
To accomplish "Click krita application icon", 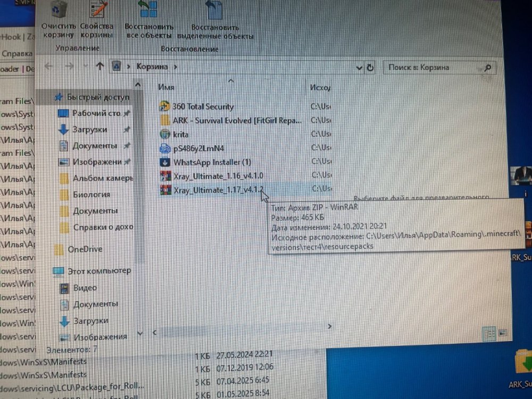I will click(x=165, y=134).
